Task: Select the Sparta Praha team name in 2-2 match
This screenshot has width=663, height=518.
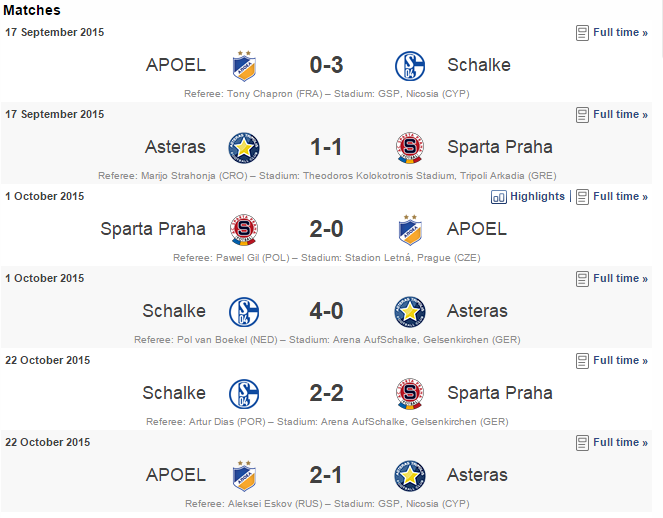Action: [x=500, y=393]
